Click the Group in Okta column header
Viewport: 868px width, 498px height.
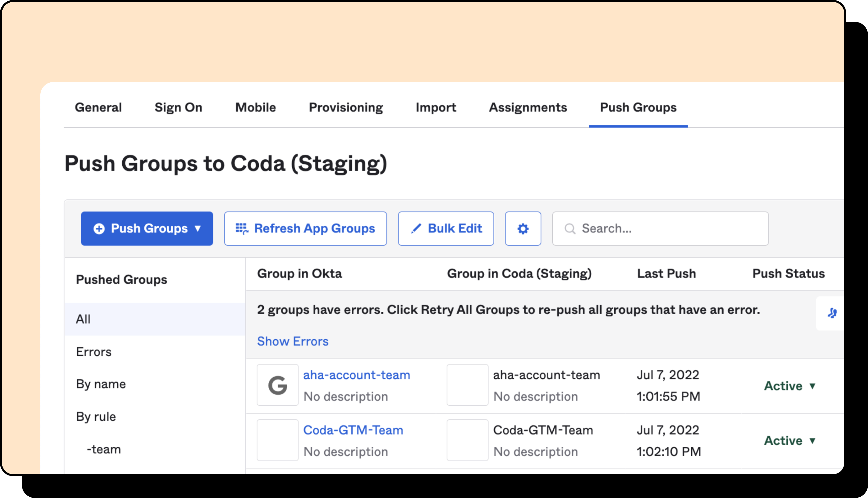point(299,273)
